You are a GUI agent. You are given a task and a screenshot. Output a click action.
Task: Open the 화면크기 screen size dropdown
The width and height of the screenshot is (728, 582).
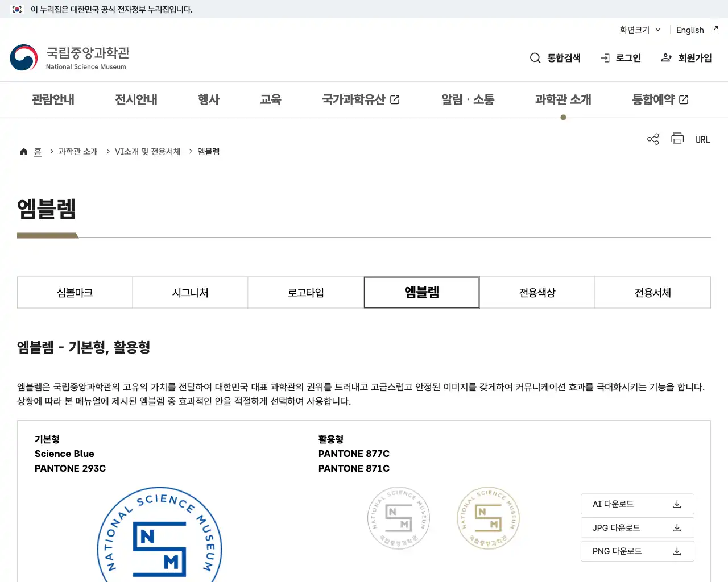(x=639, y=30)
